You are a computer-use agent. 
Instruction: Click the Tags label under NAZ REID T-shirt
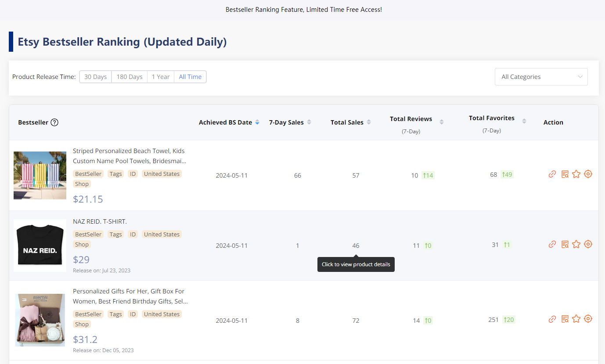click(116, 234)
